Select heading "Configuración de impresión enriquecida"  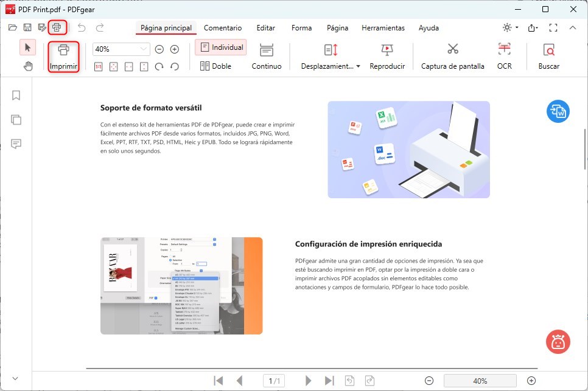coord(369,244)
